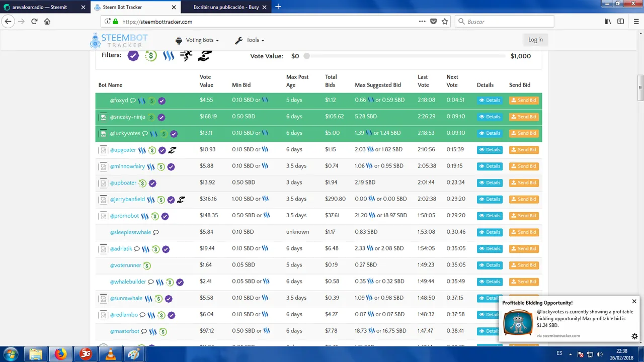Click the comment bubble beside @masterbot
Image resolution: width=644 pixels, height=362 pixels.
144,331
